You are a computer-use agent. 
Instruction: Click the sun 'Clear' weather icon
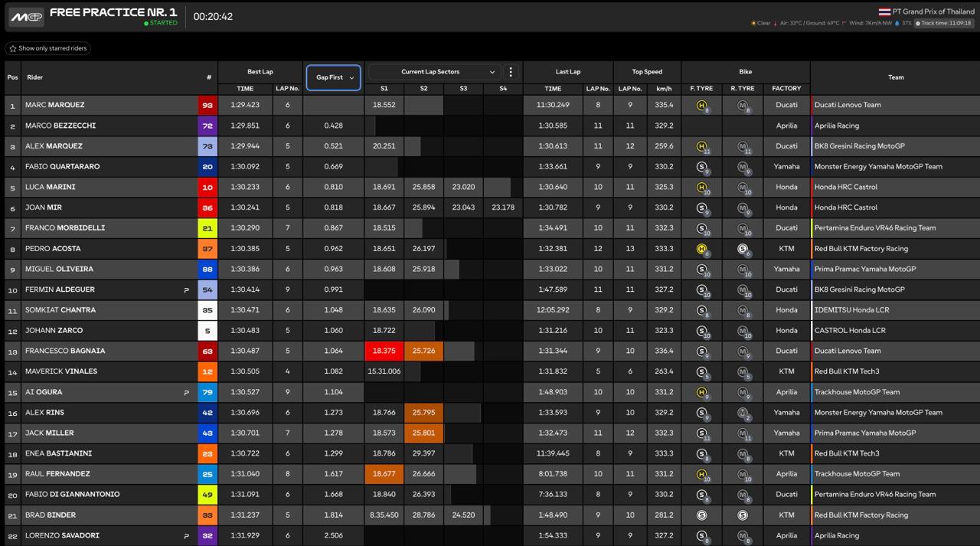(753, 23)
